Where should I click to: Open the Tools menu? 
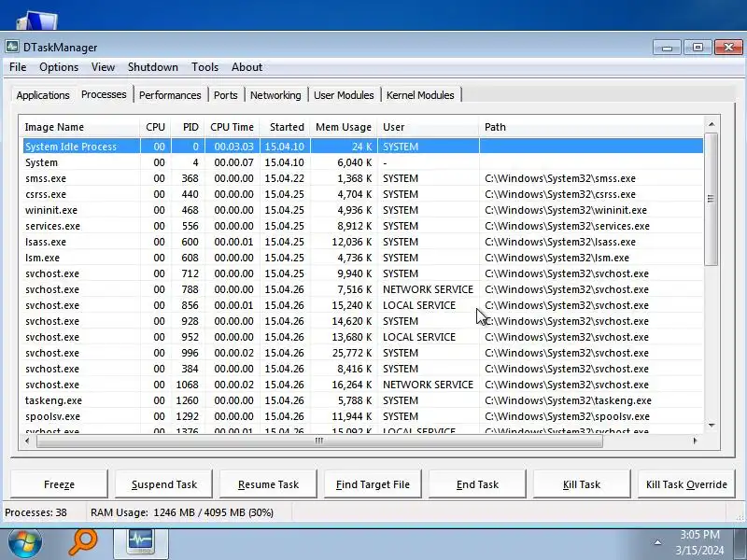204,67
